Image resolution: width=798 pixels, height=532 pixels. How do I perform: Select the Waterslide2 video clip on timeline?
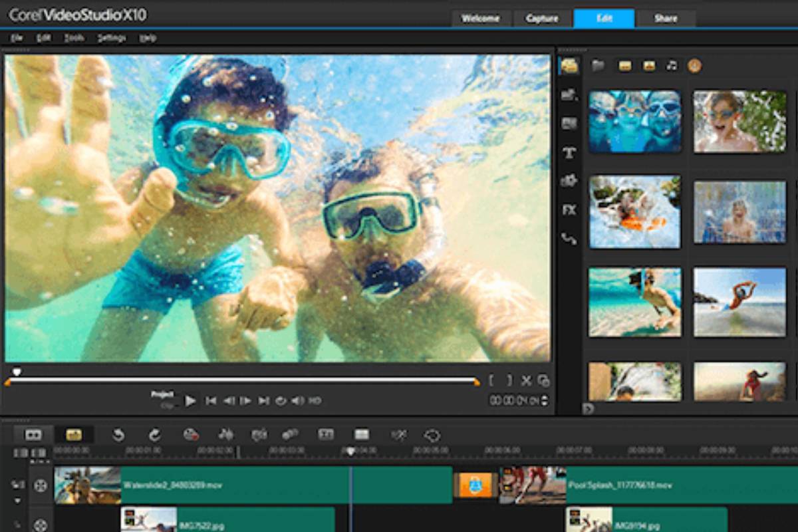coord(253,485)
